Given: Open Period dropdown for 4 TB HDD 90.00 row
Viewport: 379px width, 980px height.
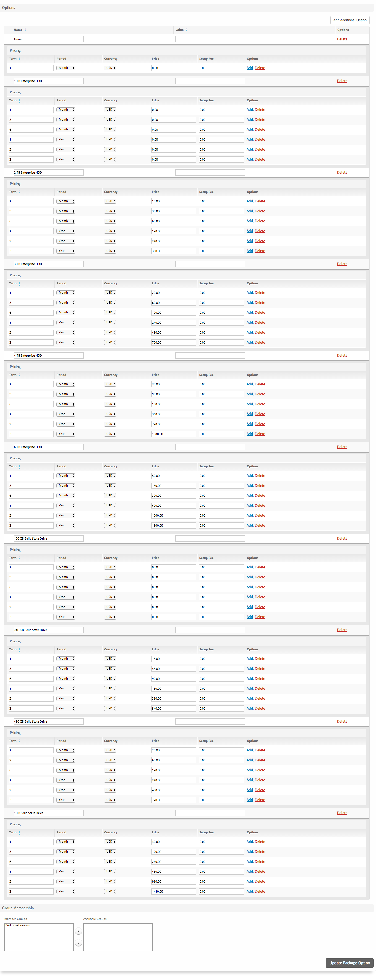Looking at the screenshot, I should (x=66, y=394).
